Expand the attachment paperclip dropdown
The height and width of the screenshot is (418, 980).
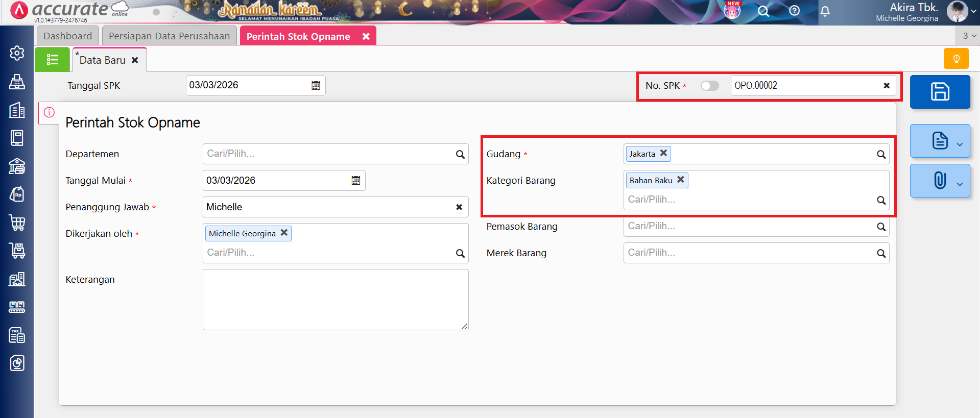point(960,184)
